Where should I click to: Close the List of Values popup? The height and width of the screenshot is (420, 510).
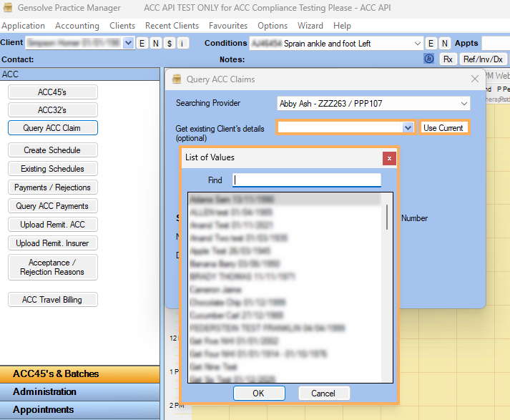click(389, 158)
